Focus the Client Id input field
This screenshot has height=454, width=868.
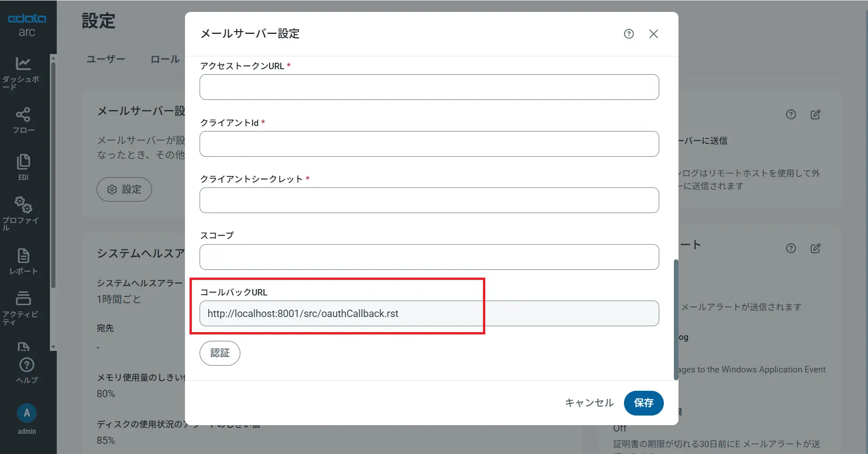point(429,144)
